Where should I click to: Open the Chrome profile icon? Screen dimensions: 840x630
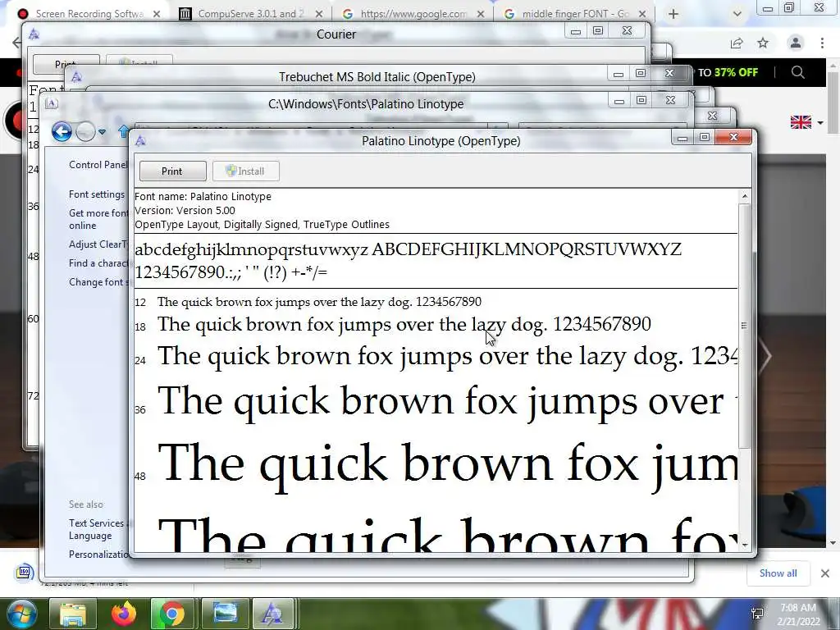click(796, 43)
